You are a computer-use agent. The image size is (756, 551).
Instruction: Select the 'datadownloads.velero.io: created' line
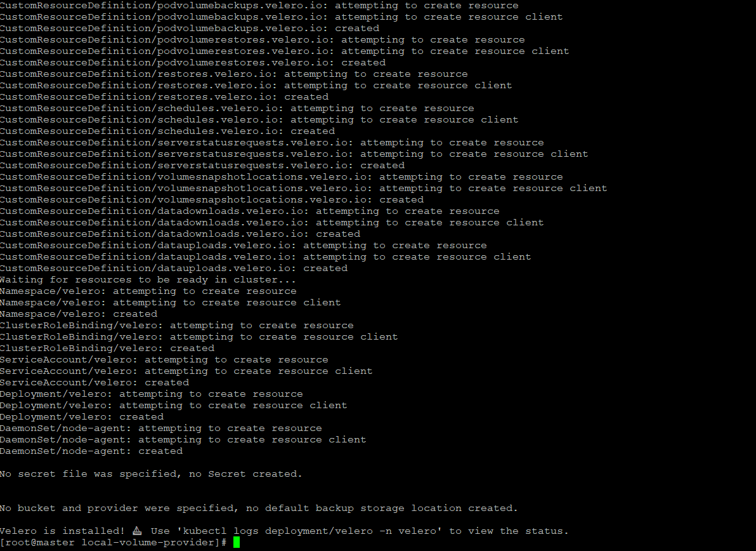[180, 234]
